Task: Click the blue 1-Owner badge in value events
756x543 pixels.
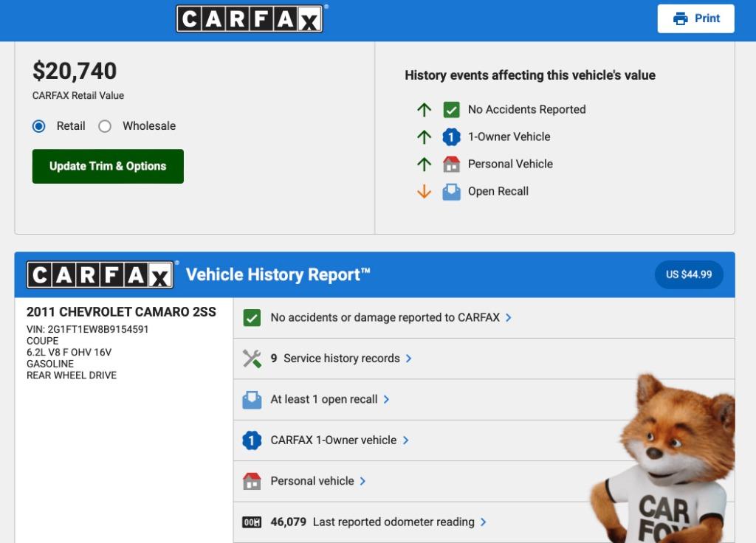Action: click(x=451, y=136)
